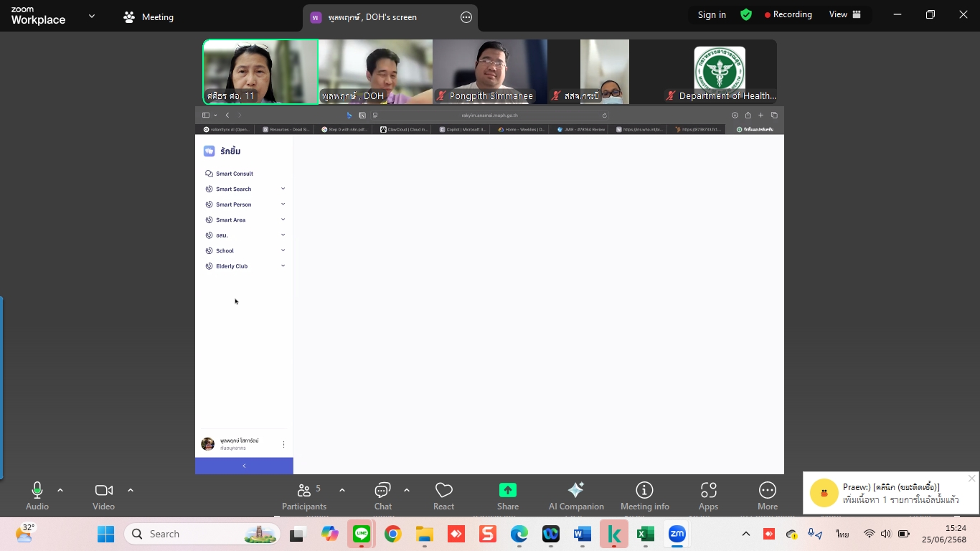Expand the อสม. menu chevron

click(x=283, y=235)
